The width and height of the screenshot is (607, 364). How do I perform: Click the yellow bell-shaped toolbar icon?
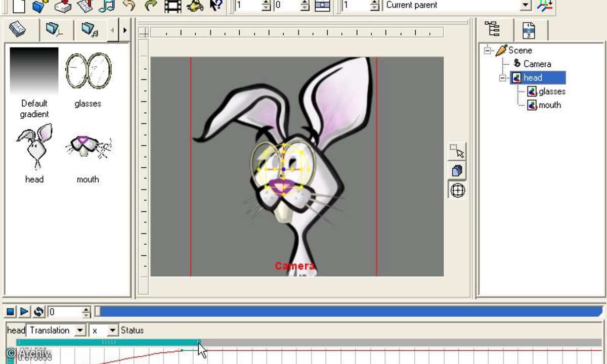coord(195,6)
